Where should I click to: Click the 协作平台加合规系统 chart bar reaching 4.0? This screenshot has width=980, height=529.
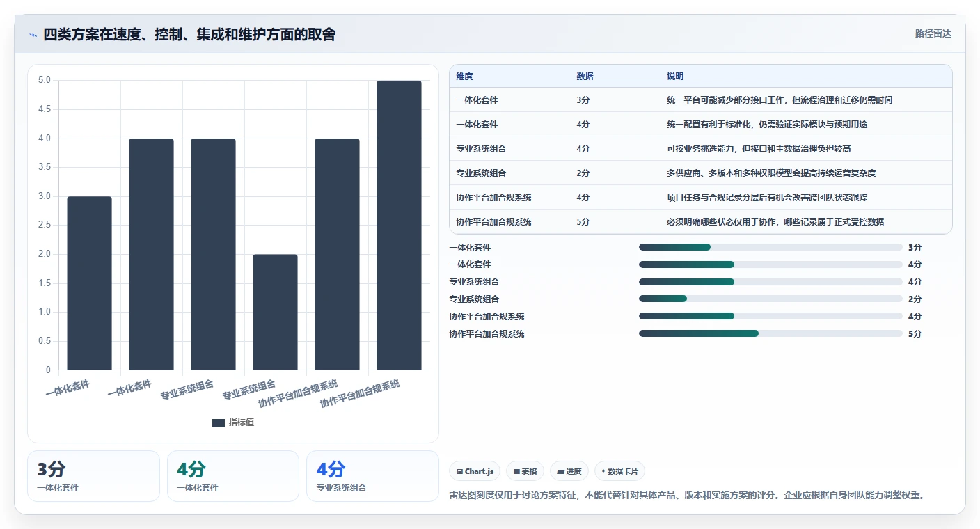pos(337,254)
